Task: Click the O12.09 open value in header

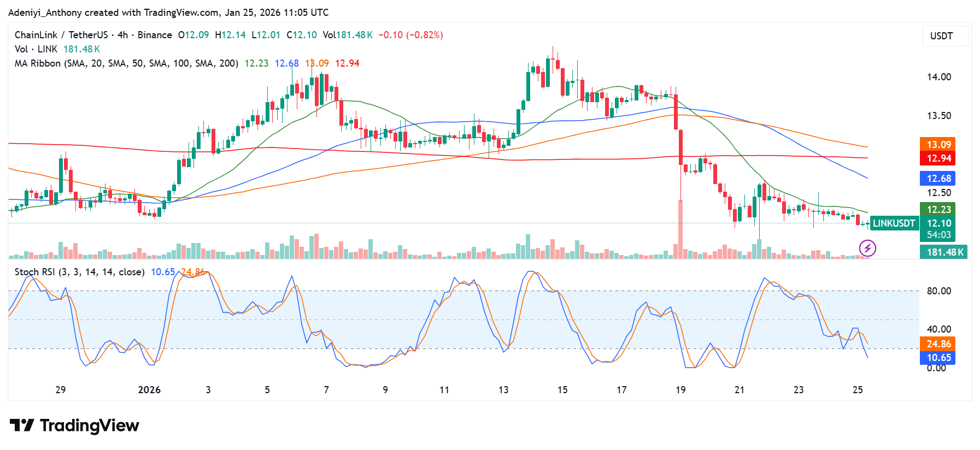Action: (x=193, y=35)
